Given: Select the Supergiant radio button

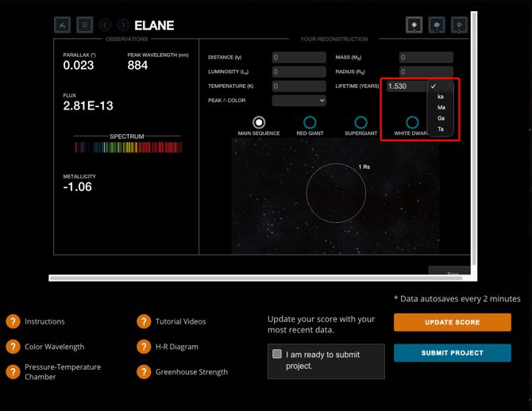Looking at the screenshot, I should (x=360, y=122).
